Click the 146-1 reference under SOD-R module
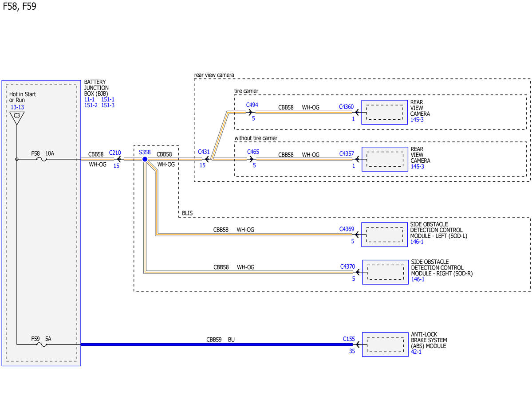 418,279
